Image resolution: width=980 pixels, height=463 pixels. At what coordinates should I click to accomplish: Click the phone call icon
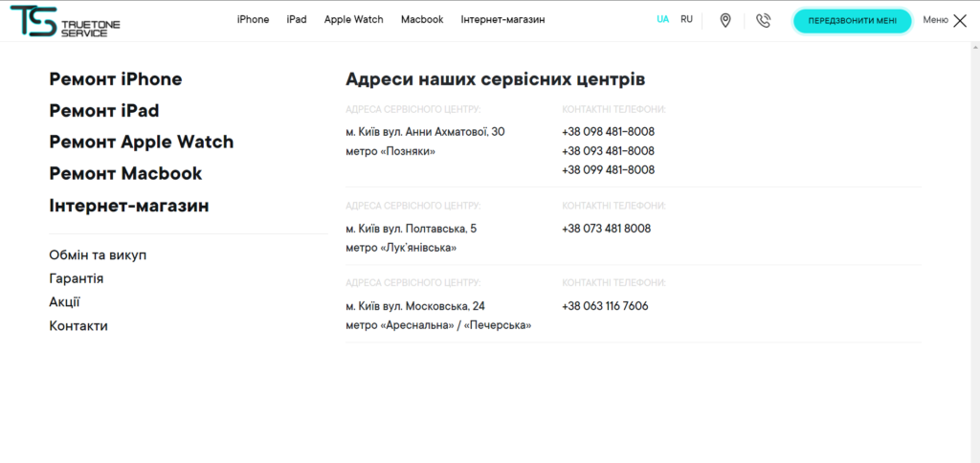click(763, 21)
